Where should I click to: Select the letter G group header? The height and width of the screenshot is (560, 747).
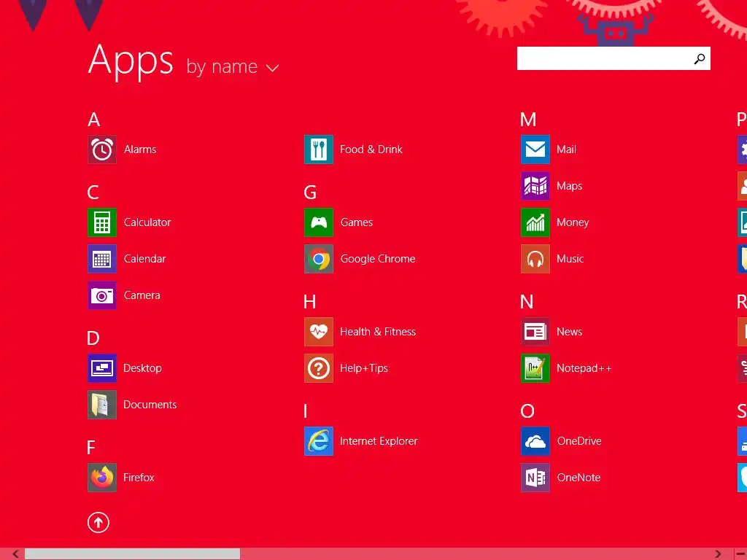[x=310, y=192]
